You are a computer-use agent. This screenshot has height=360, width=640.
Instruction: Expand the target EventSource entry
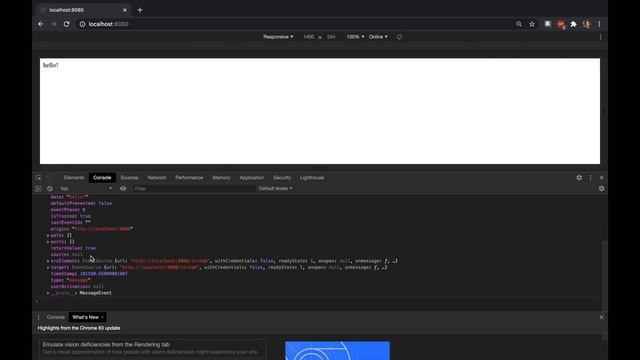click(48, 267)
